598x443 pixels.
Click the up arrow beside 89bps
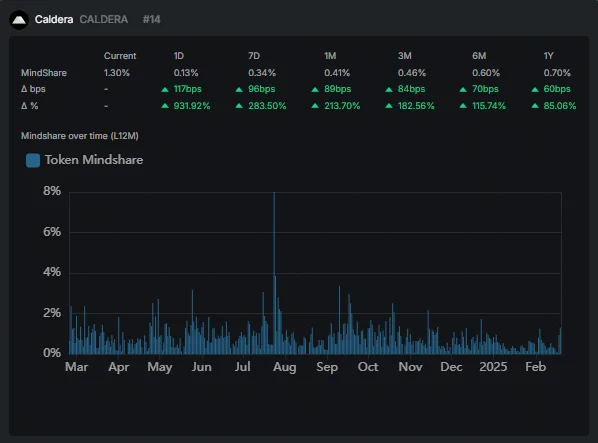tap(315, 90)
